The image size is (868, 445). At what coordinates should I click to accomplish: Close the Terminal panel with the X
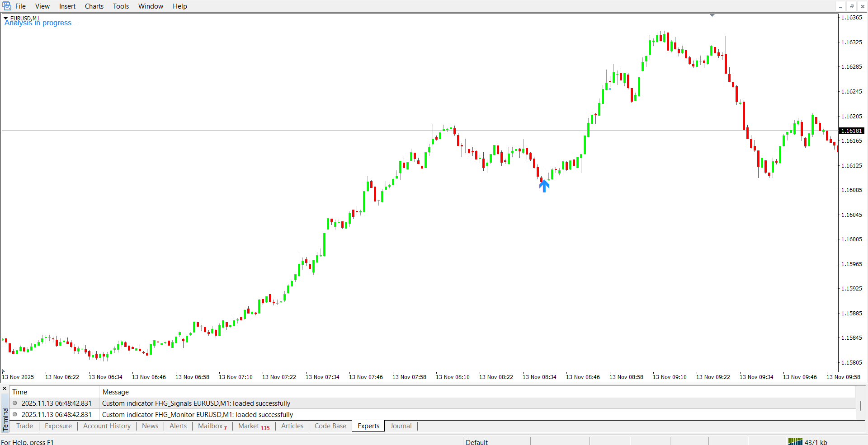pyautogui.click(x=5, y=389)
